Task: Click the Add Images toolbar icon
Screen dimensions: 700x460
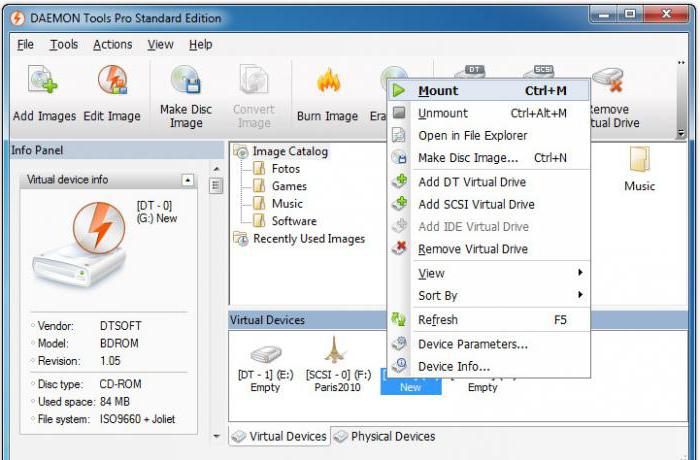Action: tap(44, 80)
